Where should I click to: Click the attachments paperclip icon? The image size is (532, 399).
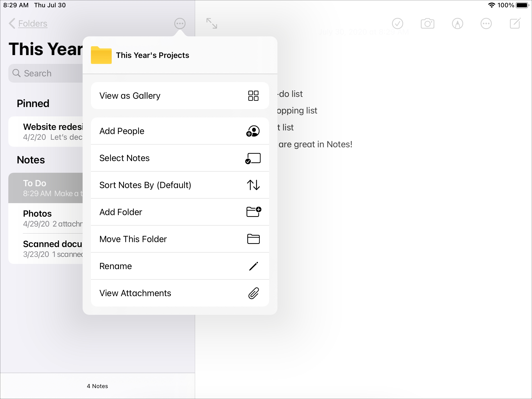254,293
